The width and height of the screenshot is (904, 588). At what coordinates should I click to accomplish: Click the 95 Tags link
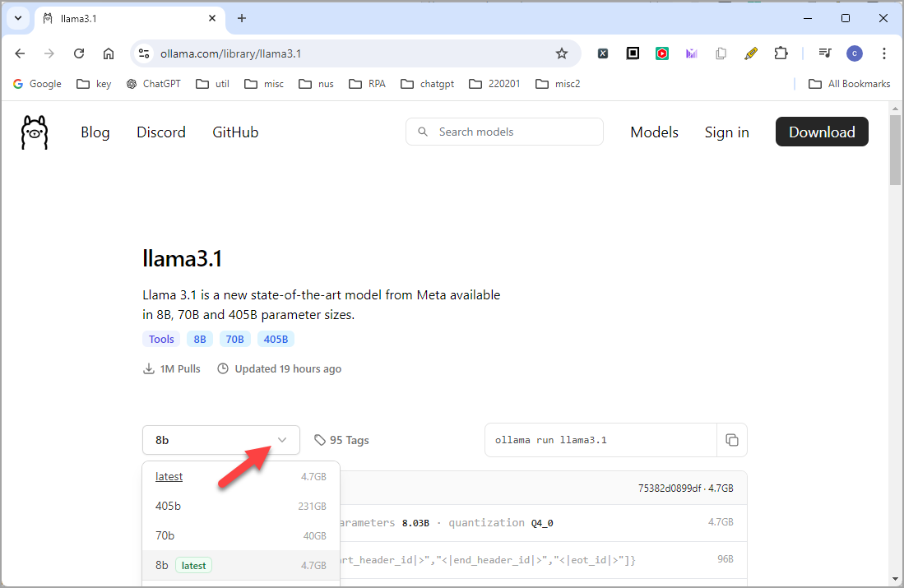click(341, 440)
